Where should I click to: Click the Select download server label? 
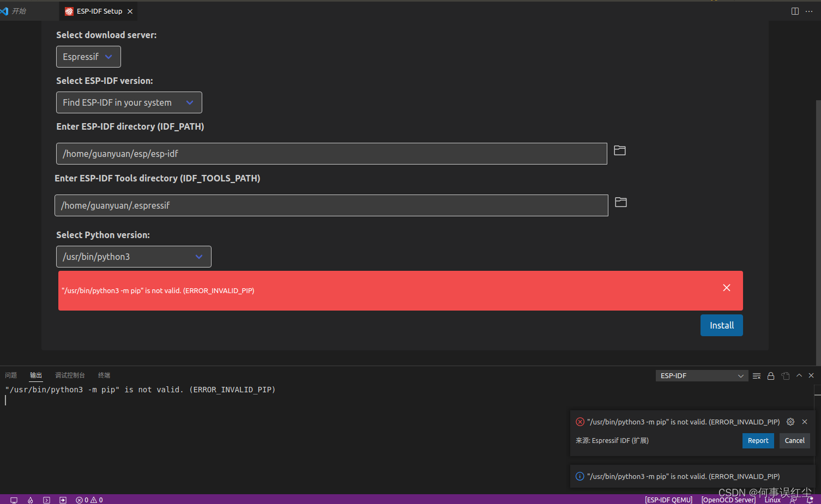pos(106,35)
